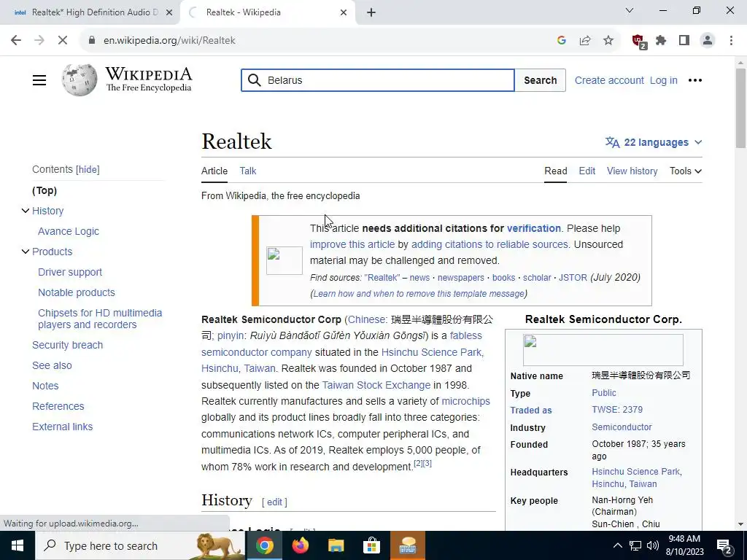Click the Wikipedia search field containing Belarus

pos(377,80)
